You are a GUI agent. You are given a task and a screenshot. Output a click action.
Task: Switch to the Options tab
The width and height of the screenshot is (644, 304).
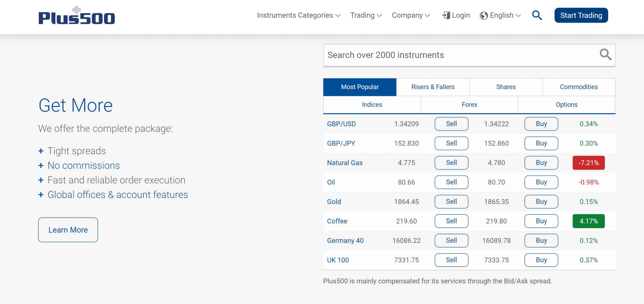[x=567, y=105]
